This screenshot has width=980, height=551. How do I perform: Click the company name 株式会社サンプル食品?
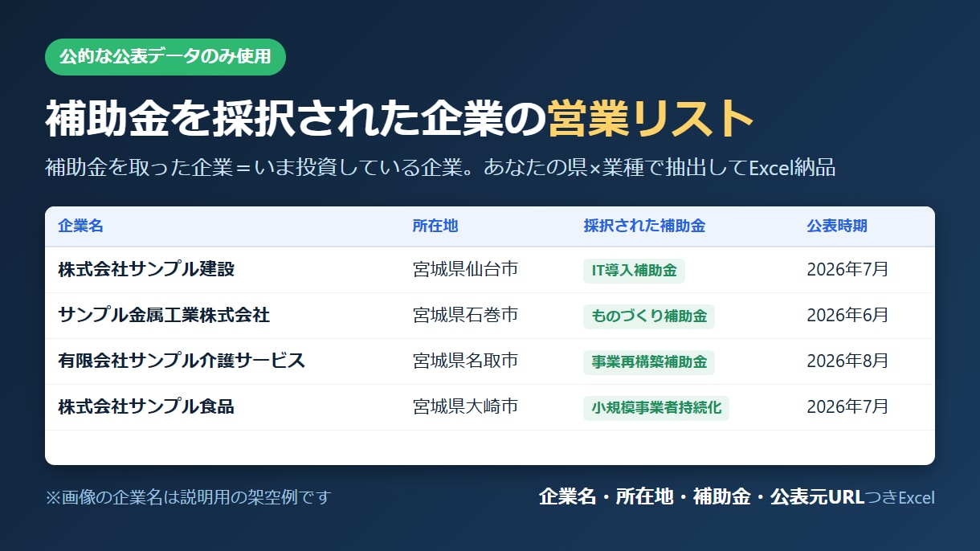146,406
